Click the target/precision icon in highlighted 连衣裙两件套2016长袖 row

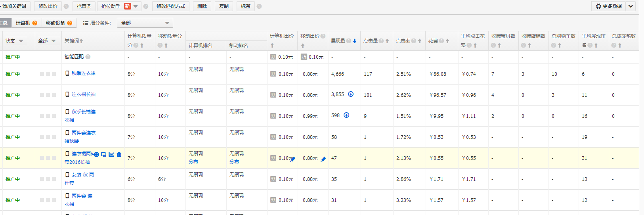[96, 155]
